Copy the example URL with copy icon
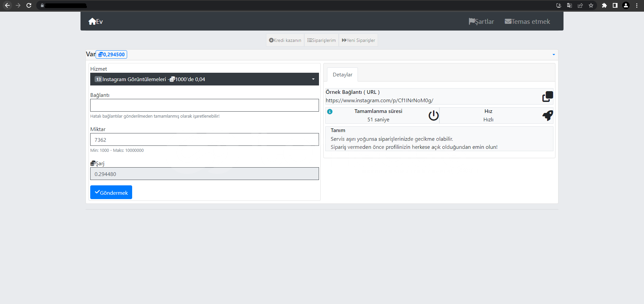Image resolution: width=644 pixels, height=304 pixels. pos(547,97)
